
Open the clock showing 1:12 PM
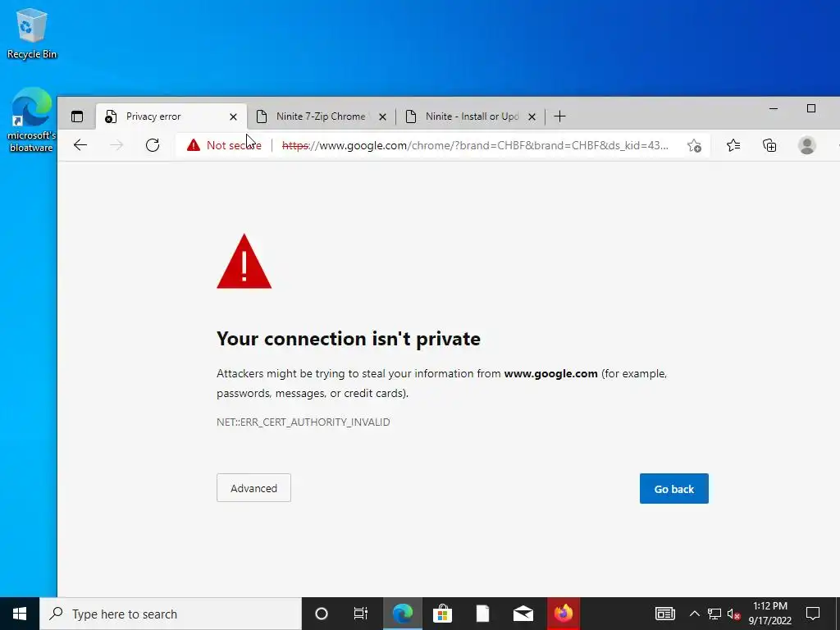pos(769,614)
